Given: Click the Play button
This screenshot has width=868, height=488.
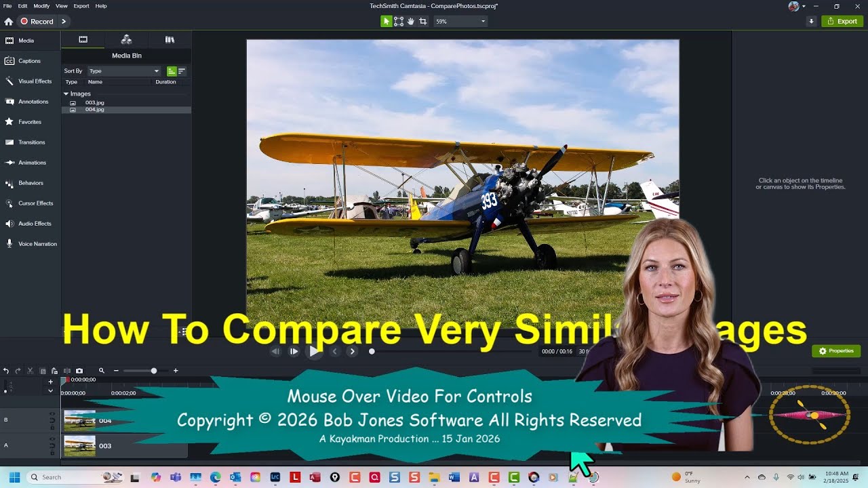Looking at the screenshot, I should 313,351.
